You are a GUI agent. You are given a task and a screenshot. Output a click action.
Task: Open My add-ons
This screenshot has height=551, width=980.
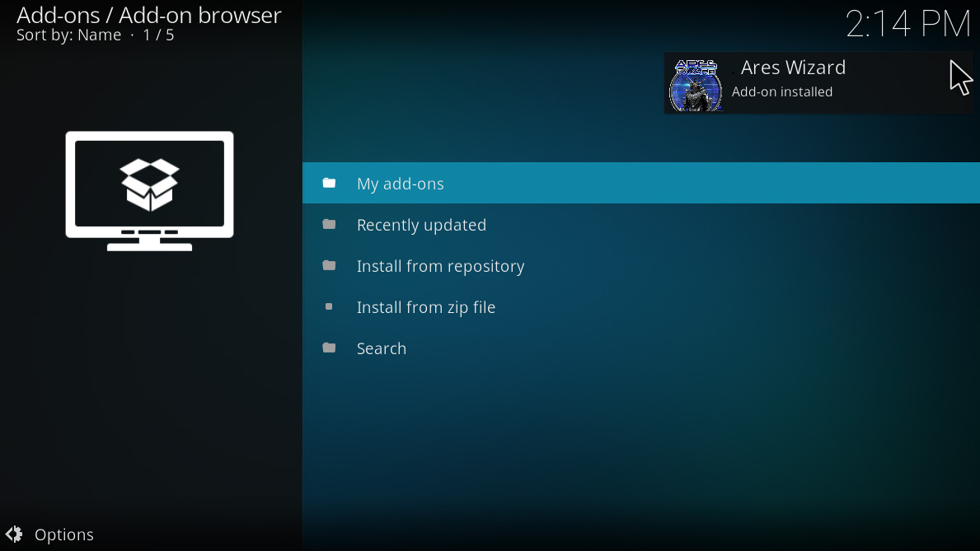[401, 183]
